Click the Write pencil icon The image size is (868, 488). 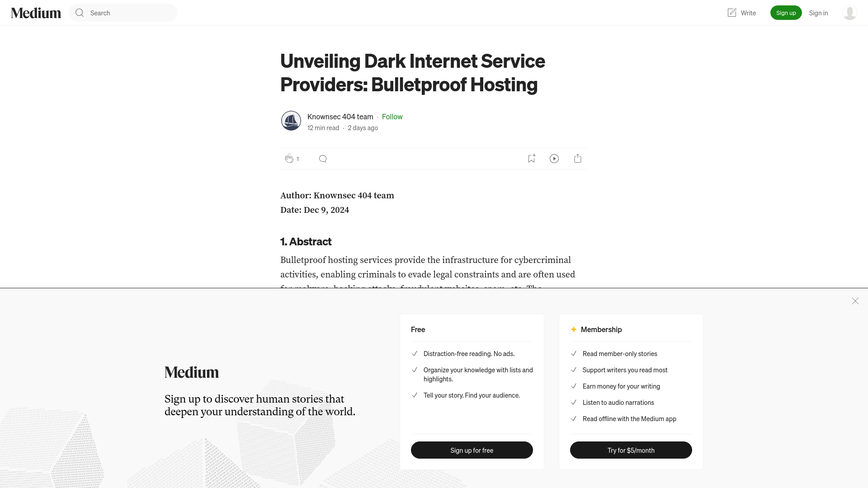(x=731, y=13)
